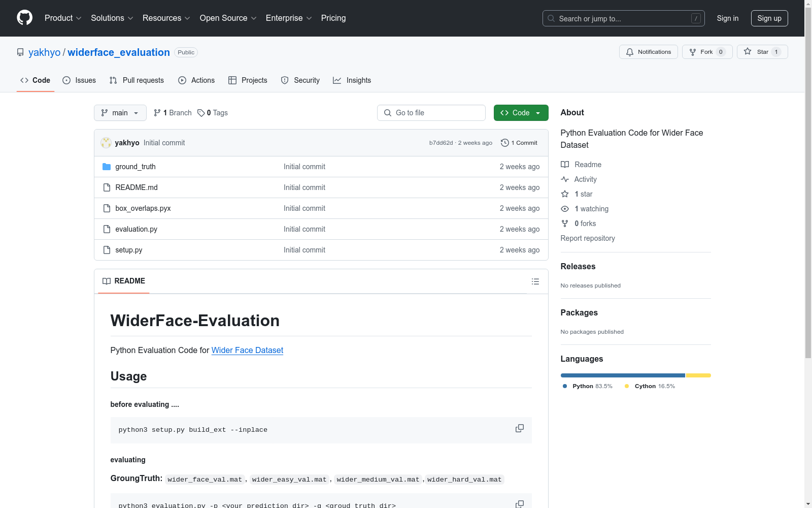812x508 pixels.
Task: Click the magnifier icon in Go to file
Action: (x=388, y=113)
